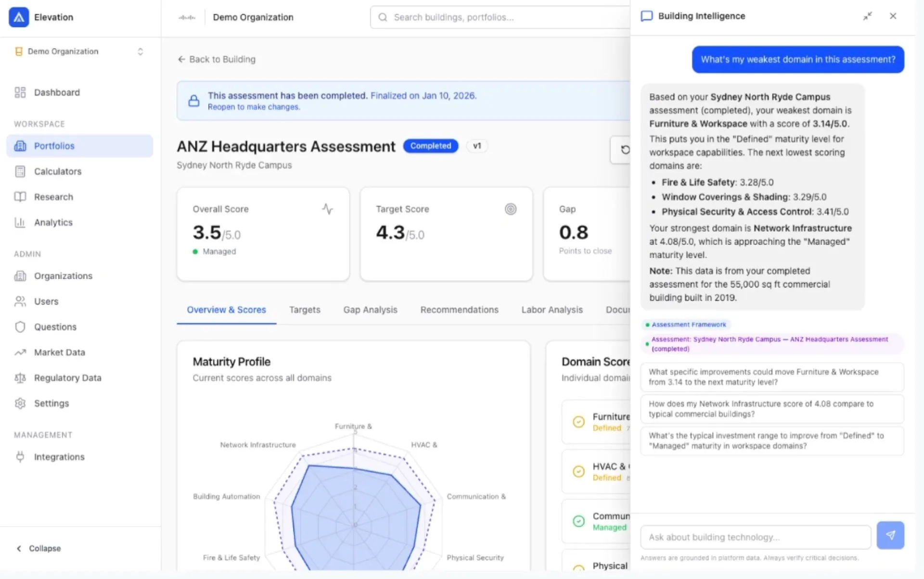924x579 pixels.
Task: Collapse the left sidebar
Action: click(38, 548)
